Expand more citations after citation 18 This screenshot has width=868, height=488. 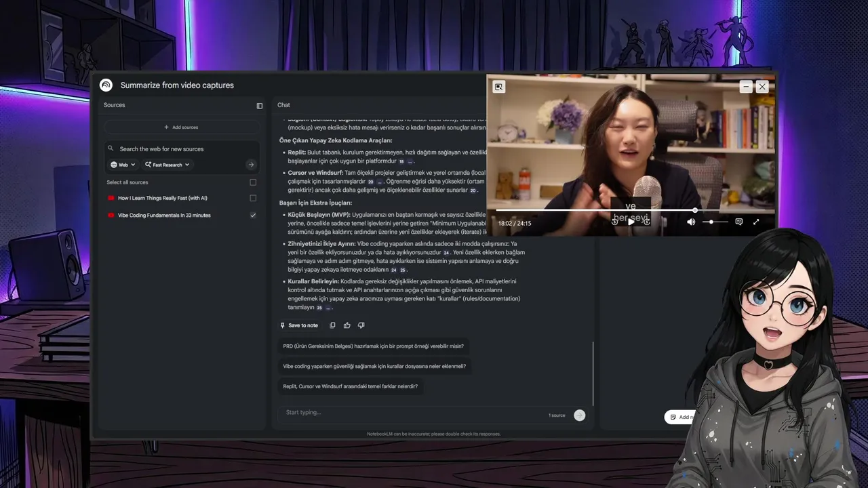[x=410, y=161]
